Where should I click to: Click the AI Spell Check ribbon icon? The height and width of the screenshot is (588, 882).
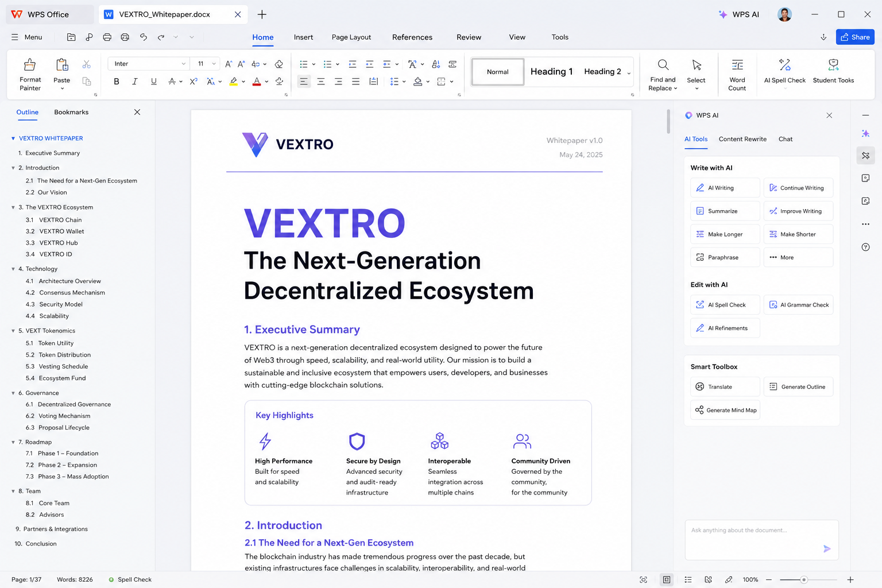click(785, 64)
